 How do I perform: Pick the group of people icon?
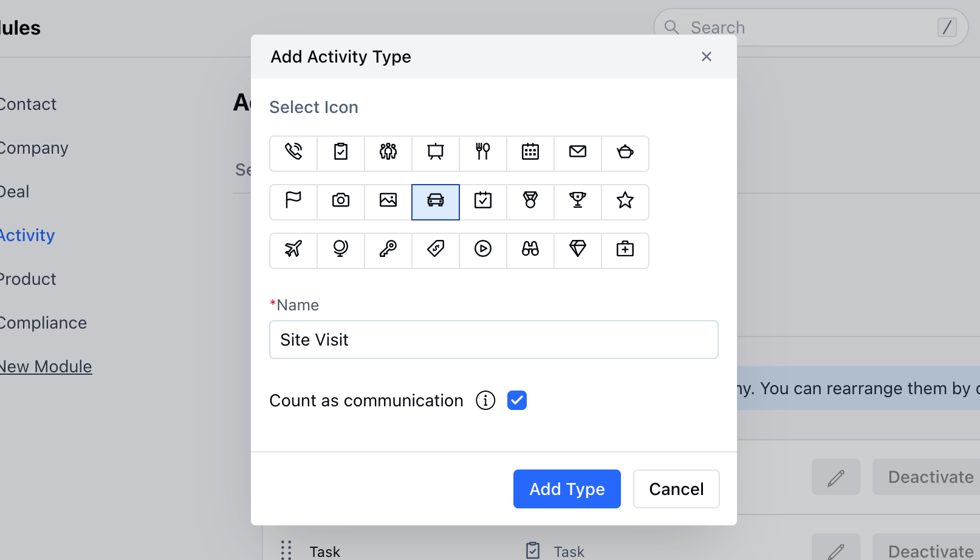[x=388, y=152]
